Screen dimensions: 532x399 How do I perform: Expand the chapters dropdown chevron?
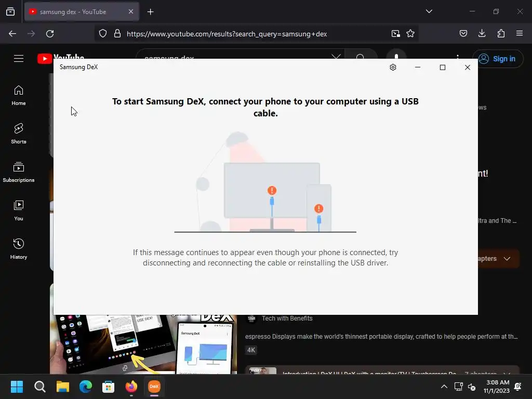coord(507,259)
